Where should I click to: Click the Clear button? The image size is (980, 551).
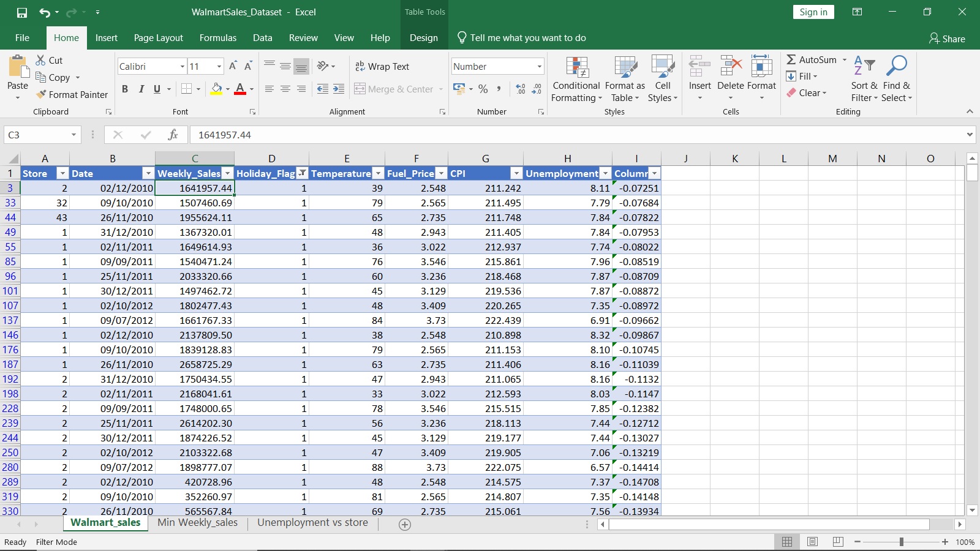(806, 93)
